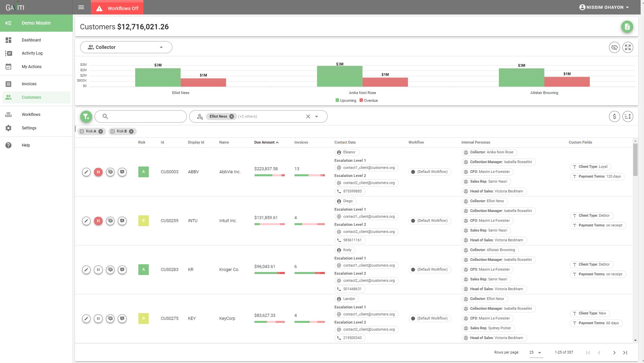
Task: Go back via Demo Nissim header
Action: tap(36, 23)
